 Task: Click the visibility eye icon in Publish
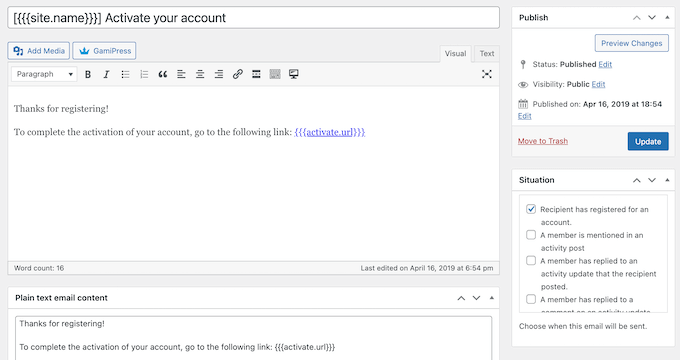(x=523, y=85)
